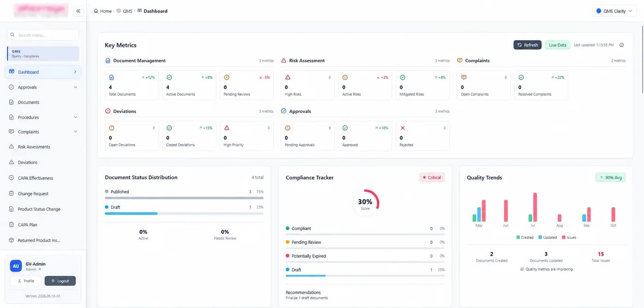Viewport: 644px width, 308px height.
Task: Open the Profile button
Action: tap(26, 281)
